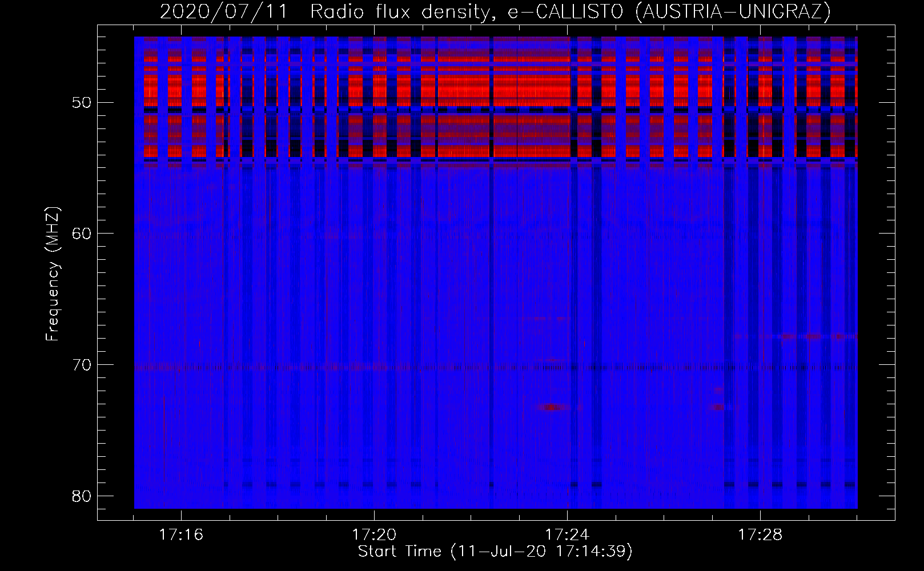
Task: Click the 17:24 time tick label
Action: tap(567, 535)
